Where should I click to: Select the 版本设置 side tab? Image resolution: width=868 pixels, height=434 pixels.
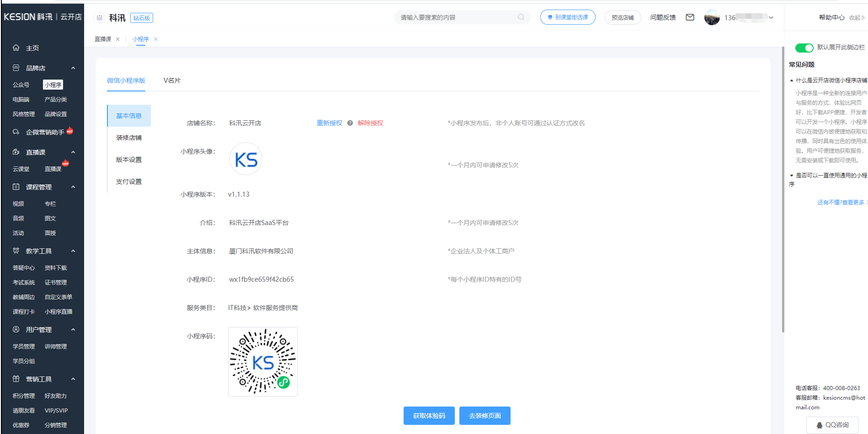[129, 160]
